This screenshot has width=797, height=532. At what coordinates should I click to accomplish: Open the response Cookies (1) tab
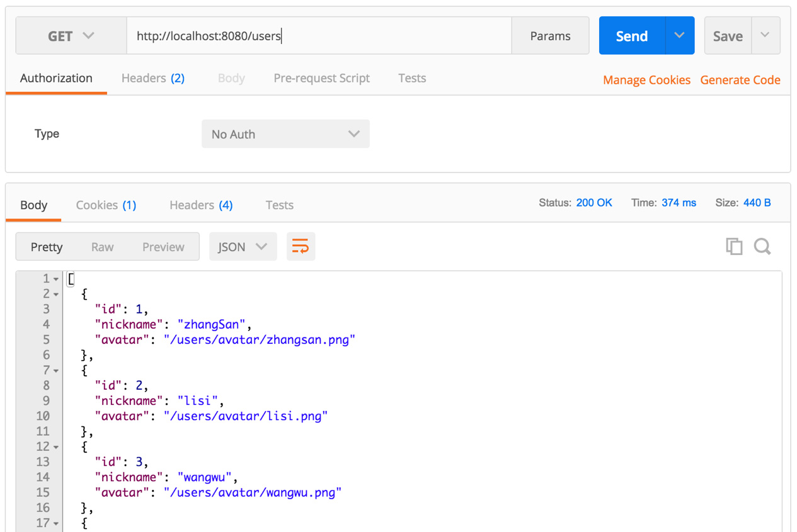click(106, 205)
